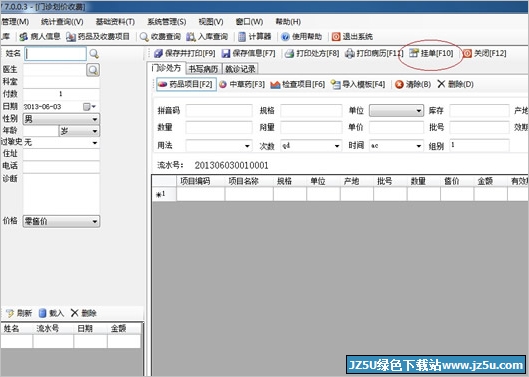
Task: Click the 拼音码 input field
Action: click(x=219, y=110)
